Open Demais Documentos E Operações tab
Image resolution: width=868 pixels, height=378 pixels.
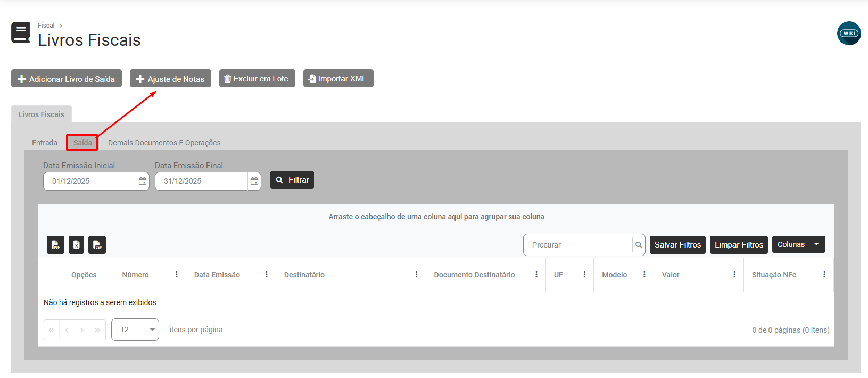pyautogui.click(x=164, y=143)
